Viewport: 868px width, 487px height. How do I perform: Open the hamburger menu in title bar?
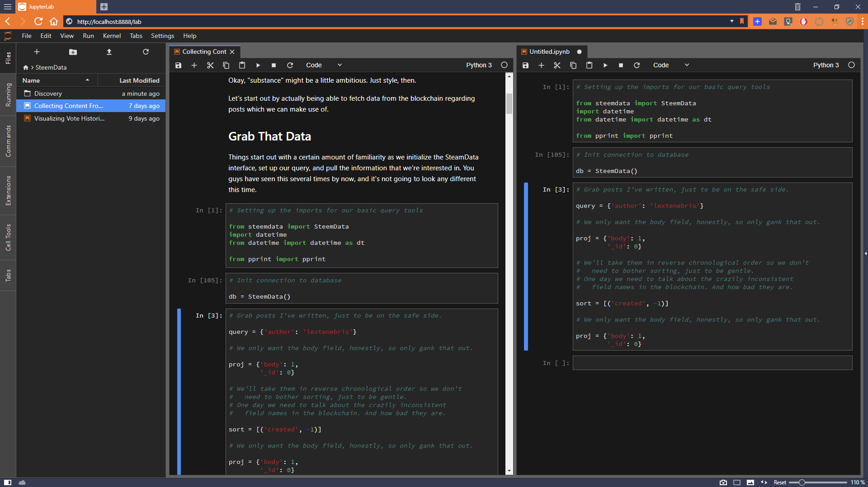coord(8,7)
